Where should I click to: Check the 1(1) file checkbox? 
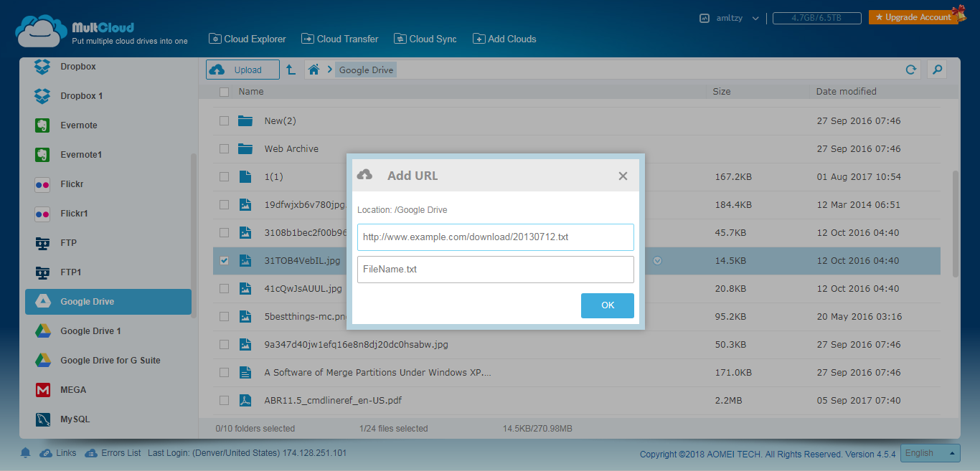[x=224, y=176]
